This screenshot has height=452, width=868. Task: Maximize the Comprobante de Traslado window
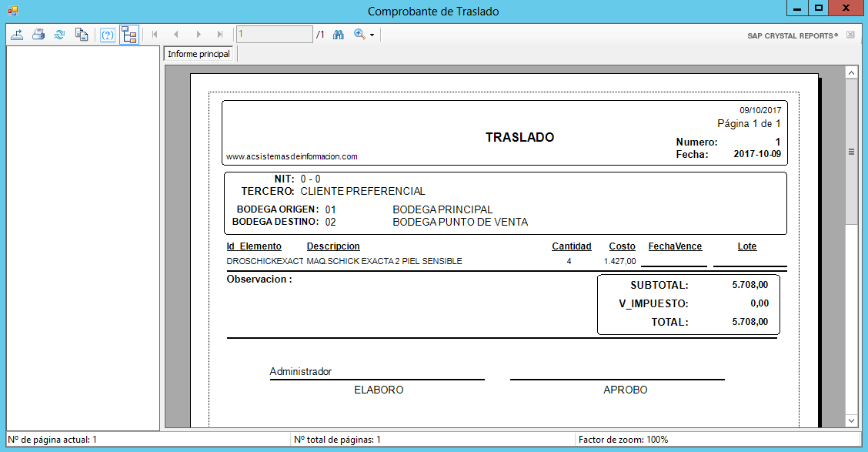click(819, 8)
